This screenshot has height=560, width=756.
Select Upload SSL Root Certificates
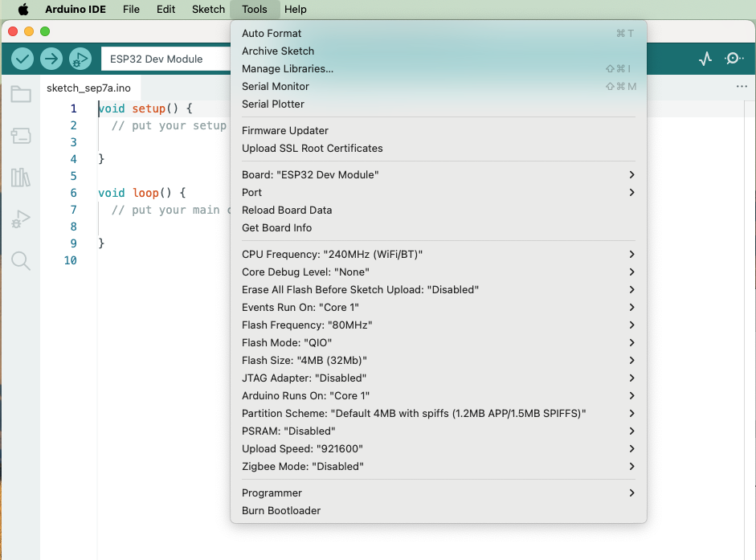point(439,148)
